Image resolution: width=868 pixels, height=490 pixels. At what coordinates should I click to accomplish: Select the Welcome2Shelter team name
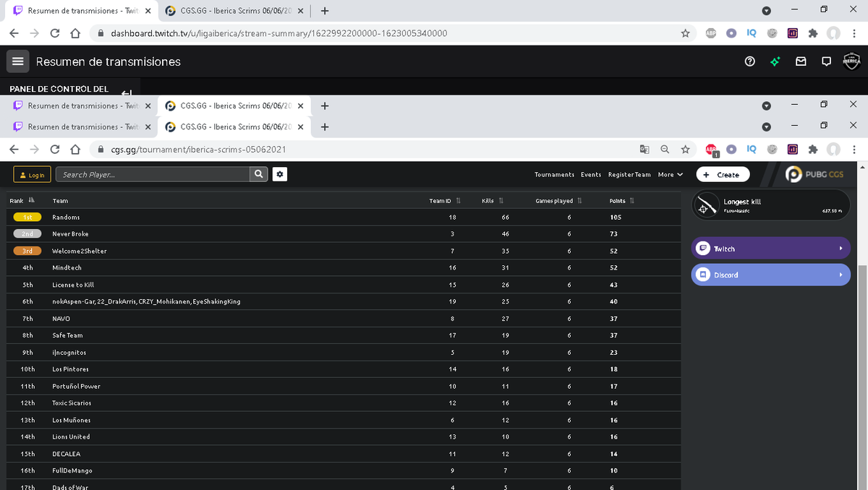(80, 251)
